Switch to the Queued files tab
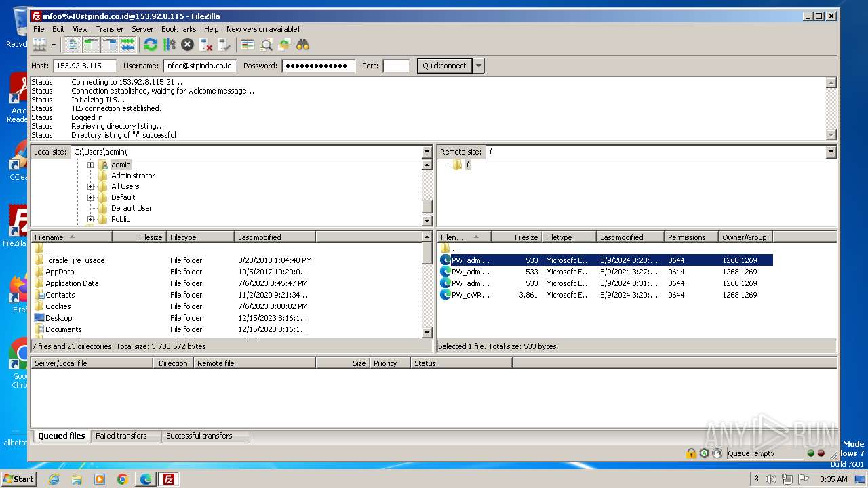 tap(61, 436)
